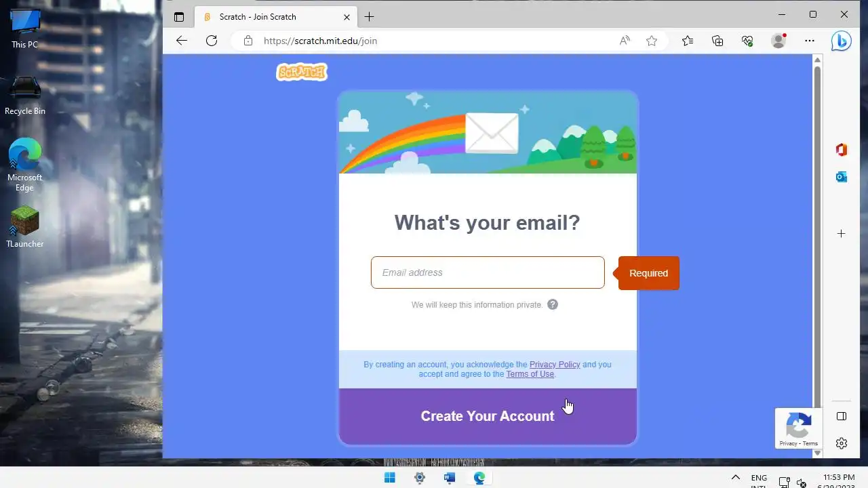Click the taskbar clock showing 11:53 PM
Viewport: 868px width, 488px height.
(839, 478)
